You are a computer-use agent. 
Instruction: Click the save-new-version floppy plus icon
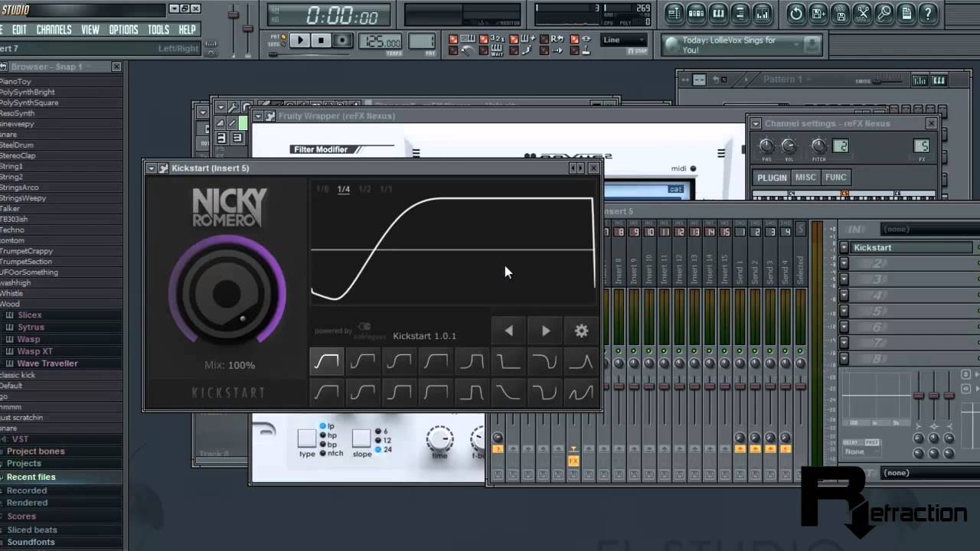(818, 13)
